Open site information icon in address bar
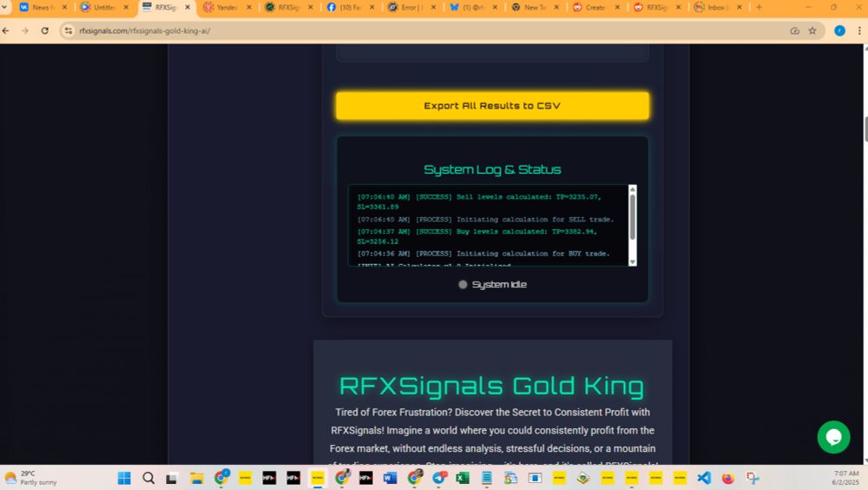 (68, 31)
